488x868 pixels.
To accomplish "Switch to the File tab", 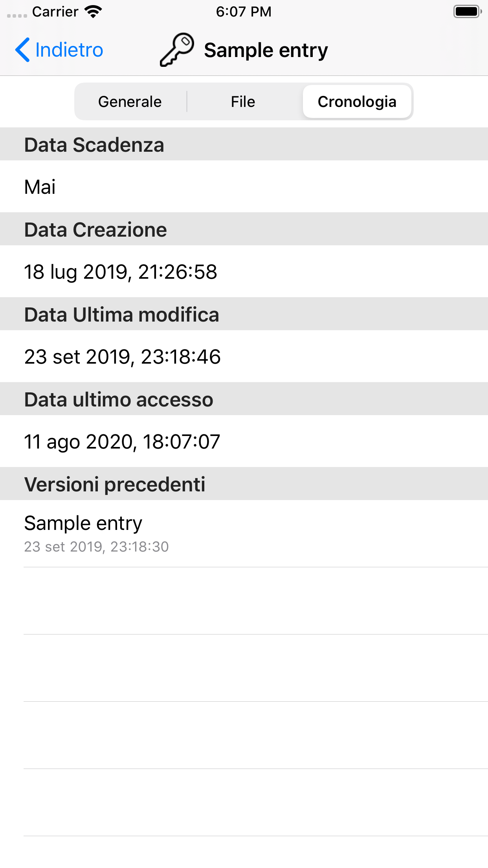I will click(x=243, y=101).
